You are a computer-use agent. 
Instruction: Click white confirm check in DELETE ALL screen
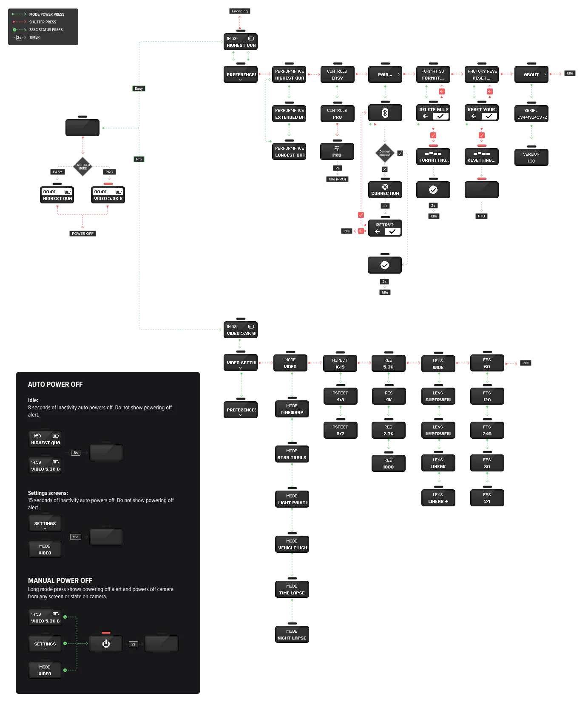point(440,116)
